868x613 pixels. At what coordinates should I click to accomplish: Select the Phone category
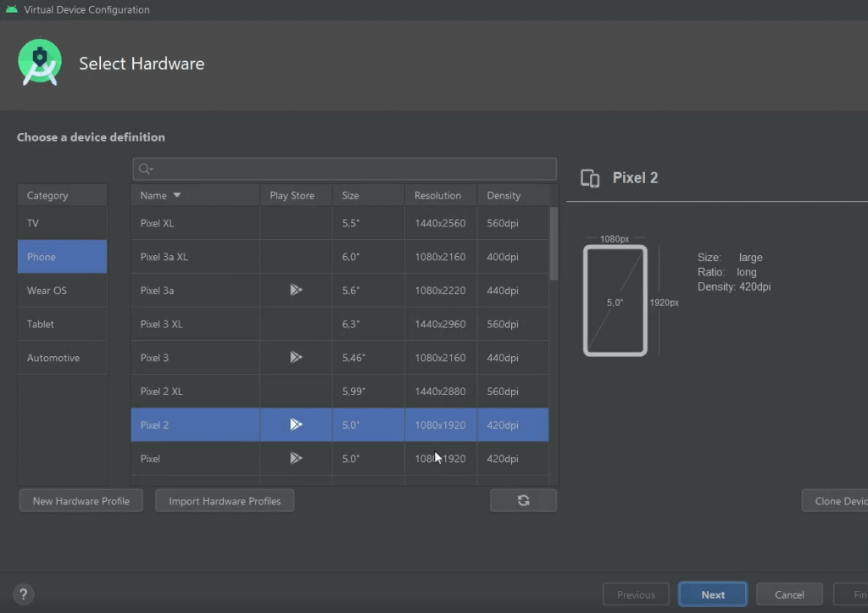62,256
